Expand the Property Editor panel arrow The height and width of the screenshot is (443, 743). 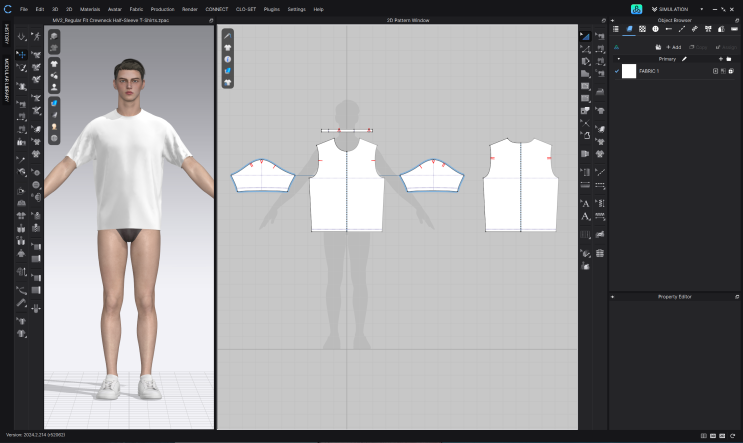click(613, 297)
